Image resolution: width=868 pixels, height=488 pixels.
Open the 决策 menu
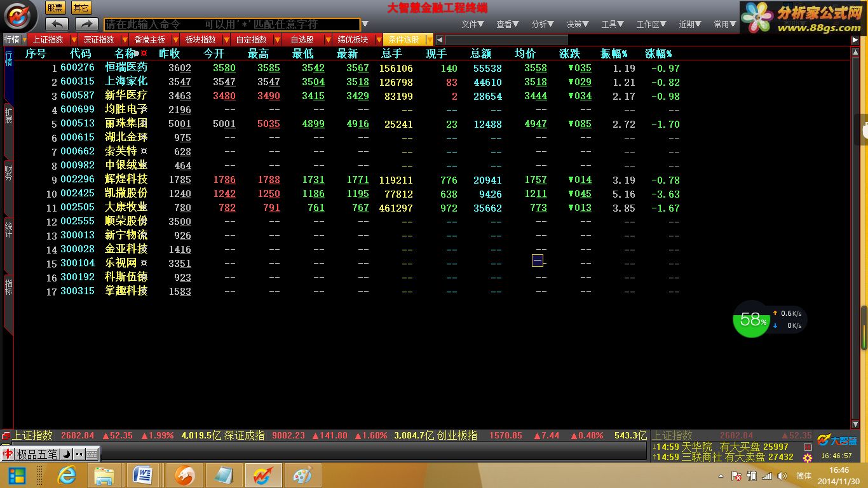tap(578, 24)
